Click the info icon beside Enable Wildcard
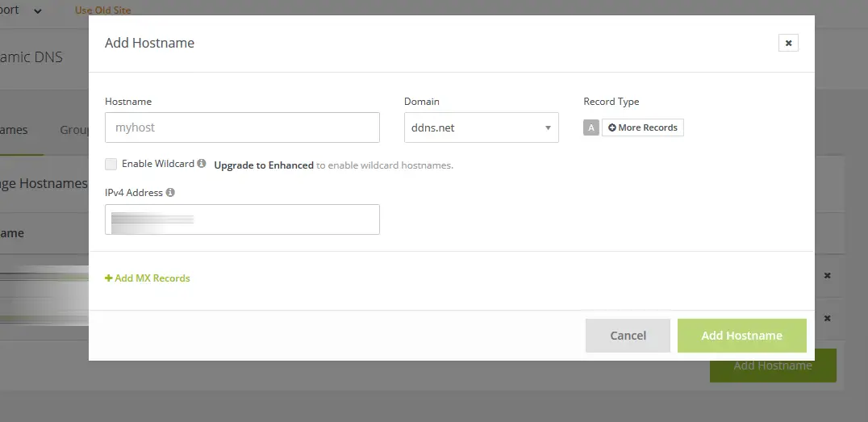Screen dimensions: 868x422 [202, 164]
